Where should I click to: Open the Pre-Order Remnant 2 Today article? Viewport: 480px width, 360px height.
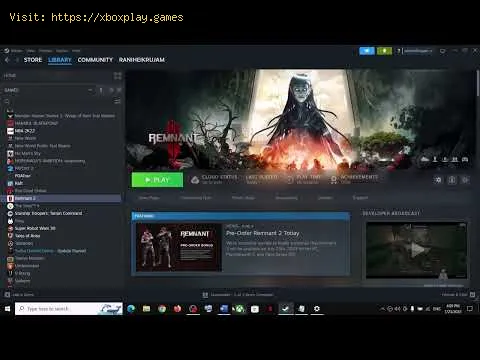(263, 233)
